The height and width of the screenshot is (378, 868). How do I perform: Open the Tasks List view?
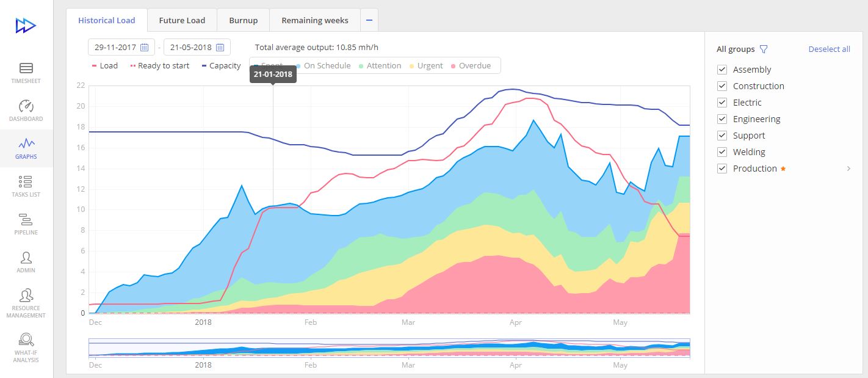coord(26,186)
